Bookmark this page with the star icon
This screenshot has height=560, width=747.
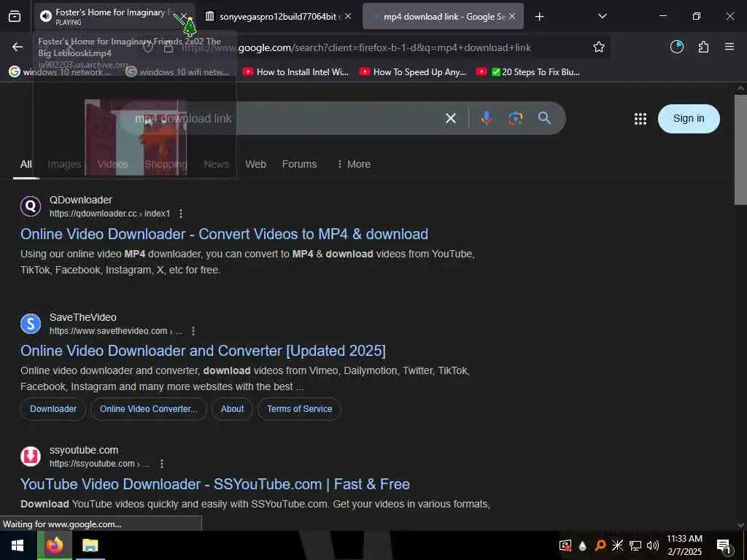click(x=599, y=47)
